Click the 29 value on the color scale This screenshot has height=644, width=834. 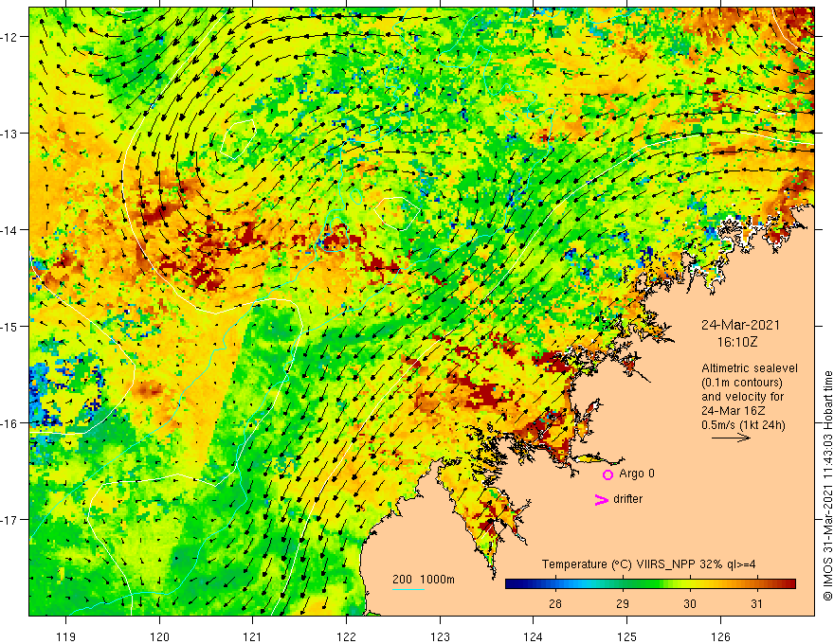click(623, 603)
